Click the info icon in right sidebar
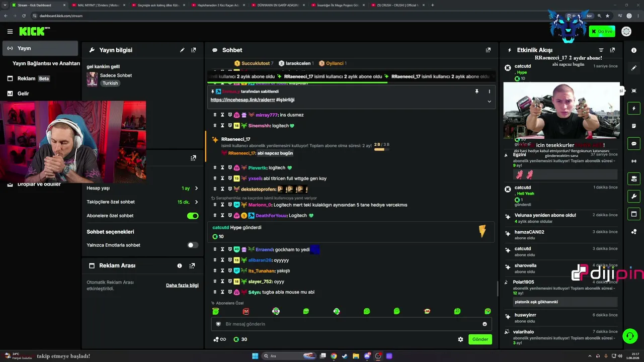Image resolution: width=644 pixels, height=362 pixels. 634,50
